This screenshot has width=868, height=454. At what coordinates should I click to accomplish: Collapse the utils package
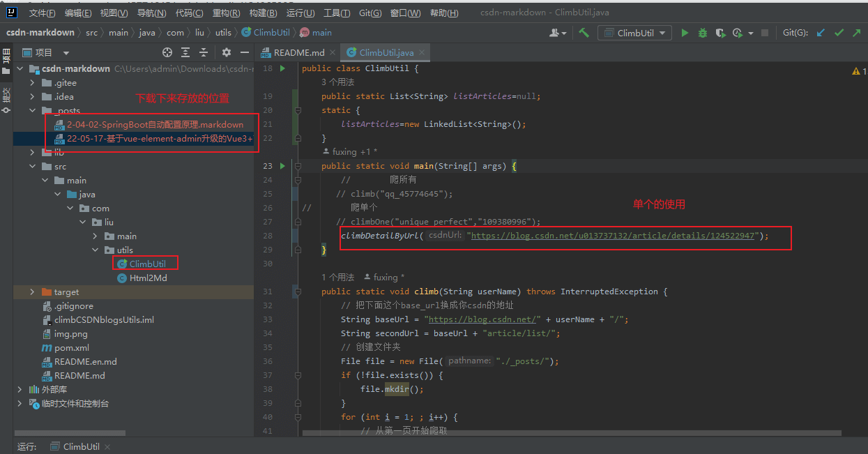coord(95,250)
